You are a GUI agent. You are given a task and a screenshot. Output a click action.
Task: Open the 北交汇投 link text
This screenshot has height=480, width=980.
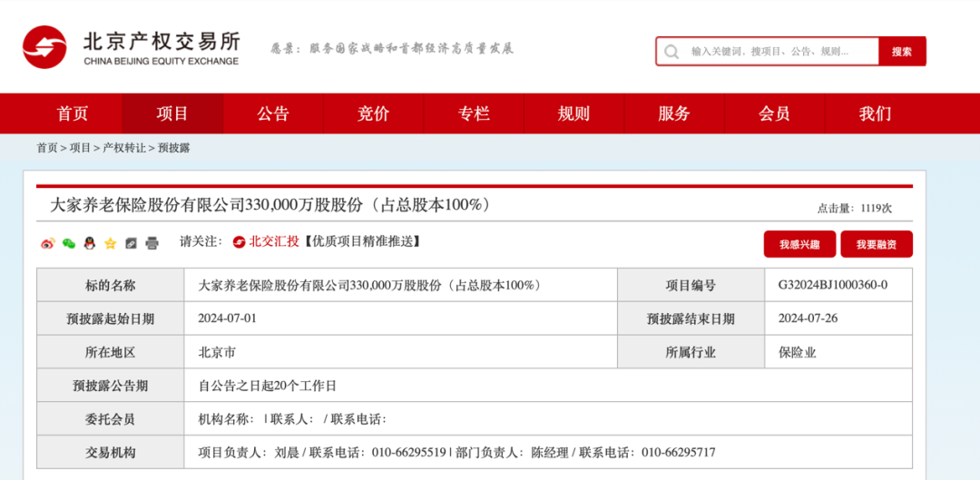[x=274, y=241]
